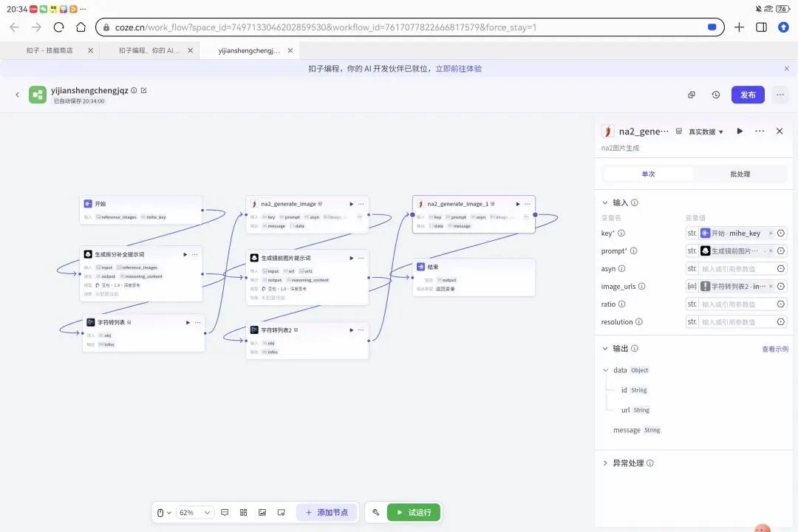Click the 试运行 test run button
Screen dimensions: 798x532
(x=414, y=513)
